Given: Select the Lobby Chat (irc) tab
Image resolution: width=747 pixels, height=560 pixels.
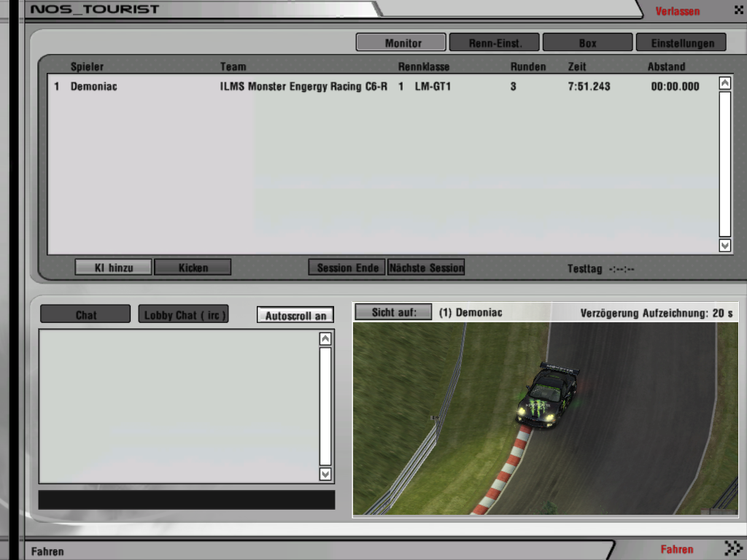Looking at the screenshot, I should [x=184, y=315].
